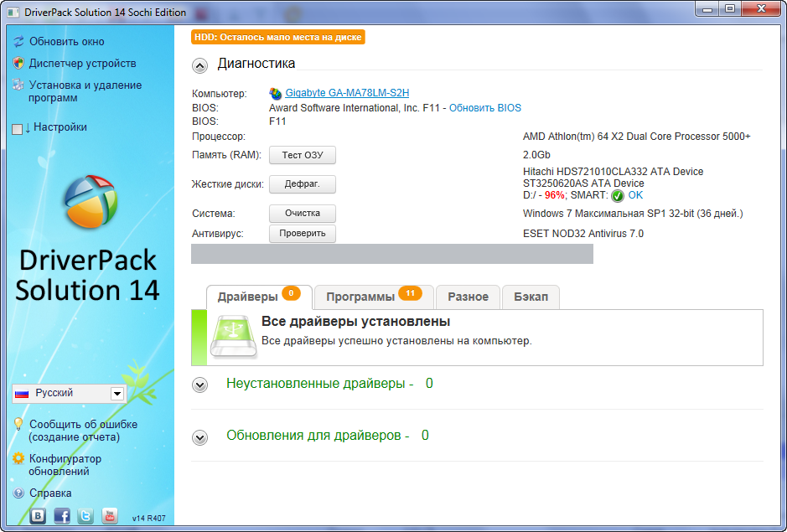Close the DriverPack Solution window
Screen dimensions: 787x532
click(761, 8)
